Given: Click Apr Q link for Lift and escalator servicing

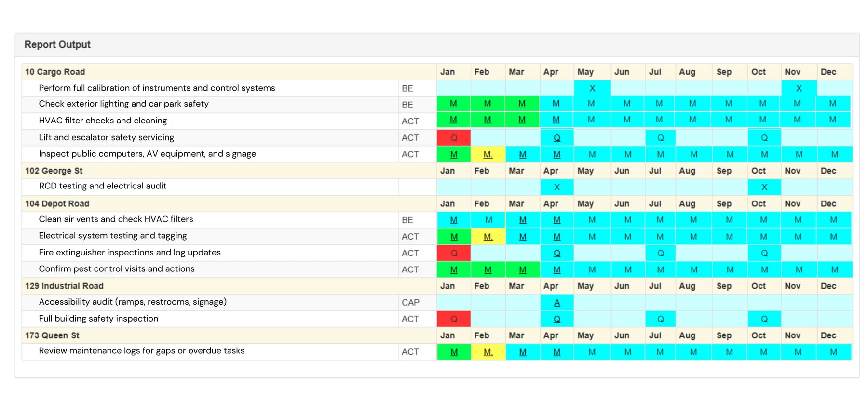Looking at the screenshot, I should pyautogui.click(x=557, y=138).
